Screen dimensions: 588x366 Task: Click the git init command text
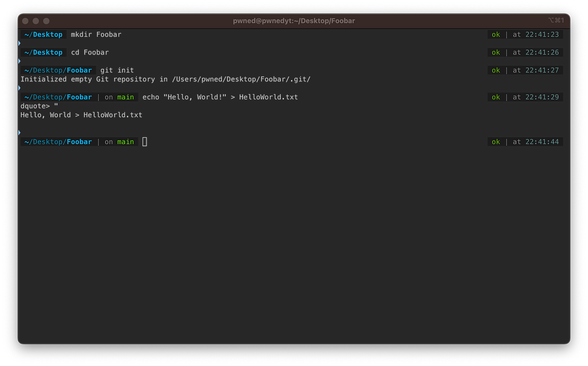pos(116,70)
